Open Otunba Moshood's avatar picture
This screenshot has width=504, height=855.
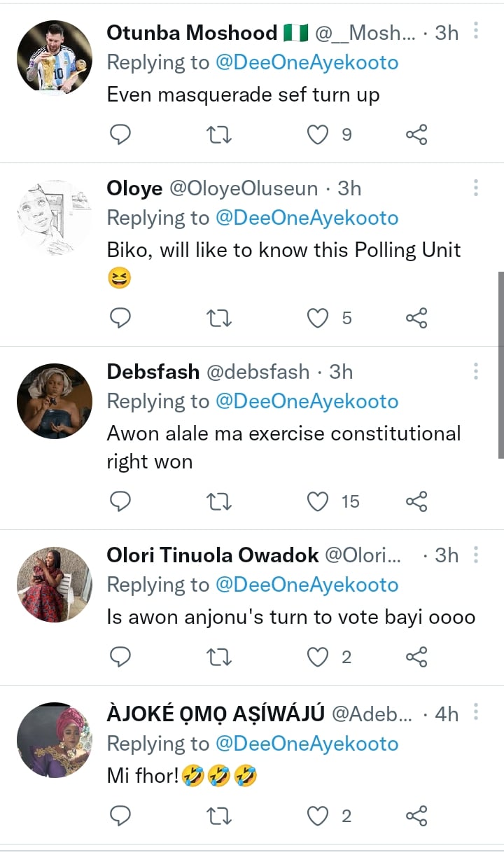[x=55, y=56]
